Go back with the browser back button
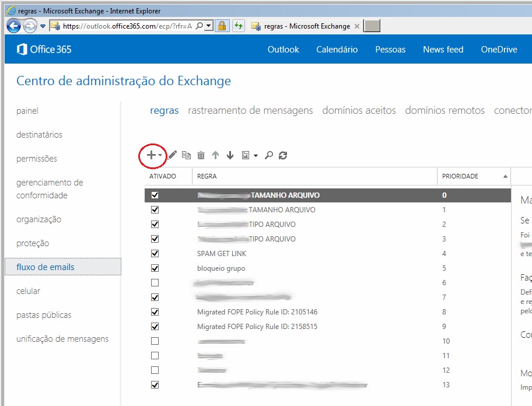 [13, 26]
